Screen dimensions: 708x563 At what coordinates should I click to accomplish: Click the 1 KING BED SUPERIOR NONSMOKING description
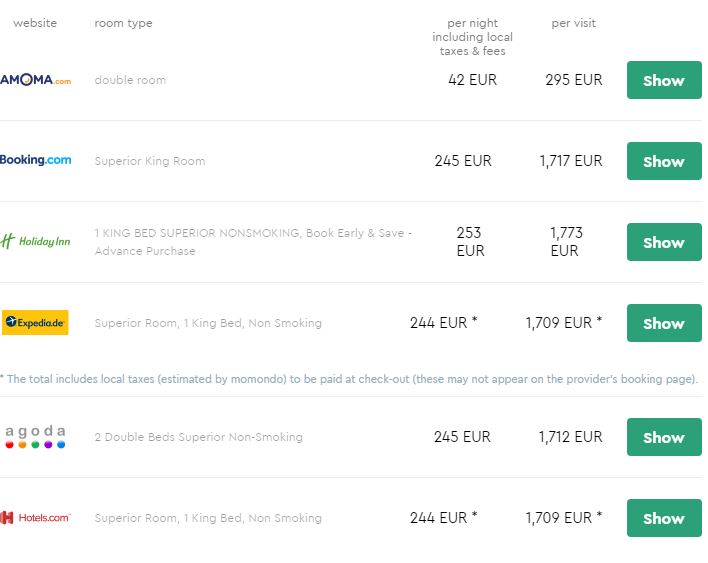tap(253, 242)
